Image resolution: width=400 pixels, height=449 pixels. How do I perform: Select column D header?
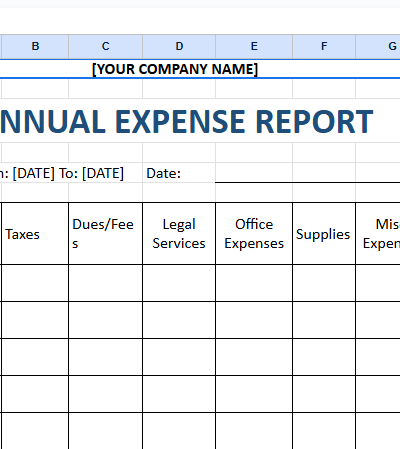coord(179,46)
